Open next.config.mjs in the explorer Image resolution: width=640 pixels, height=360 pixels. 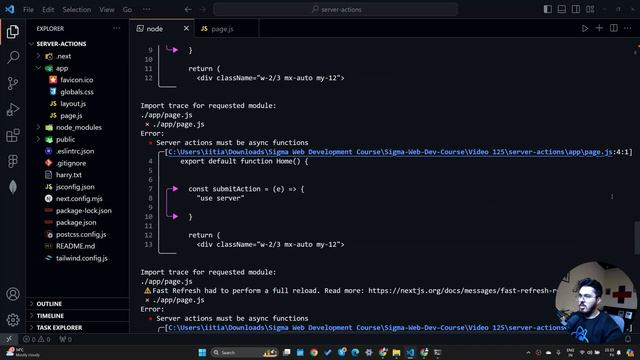point(78,198)
